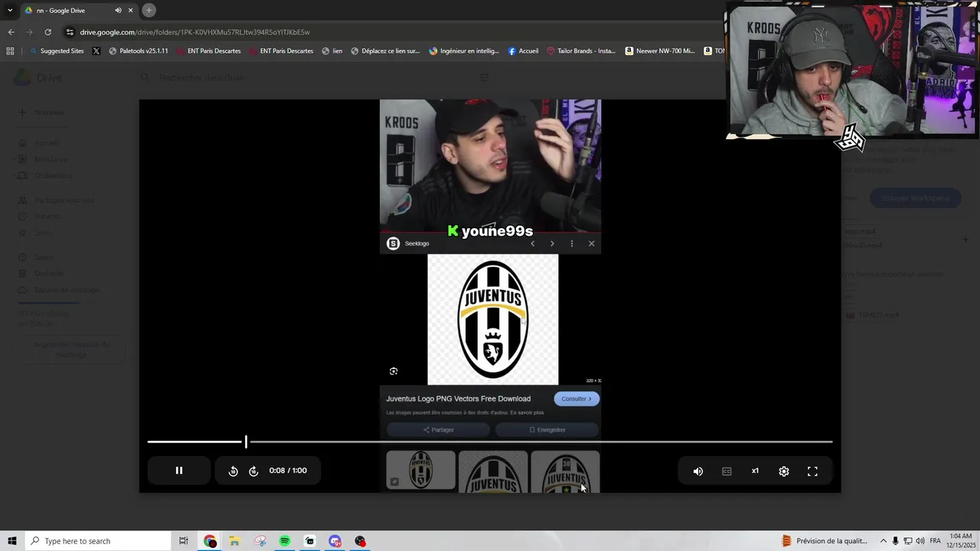Viewport: 980px width, 551px height.
Task: Open the Neewer NW-700 Mi... bookmark
Action: 660,51
